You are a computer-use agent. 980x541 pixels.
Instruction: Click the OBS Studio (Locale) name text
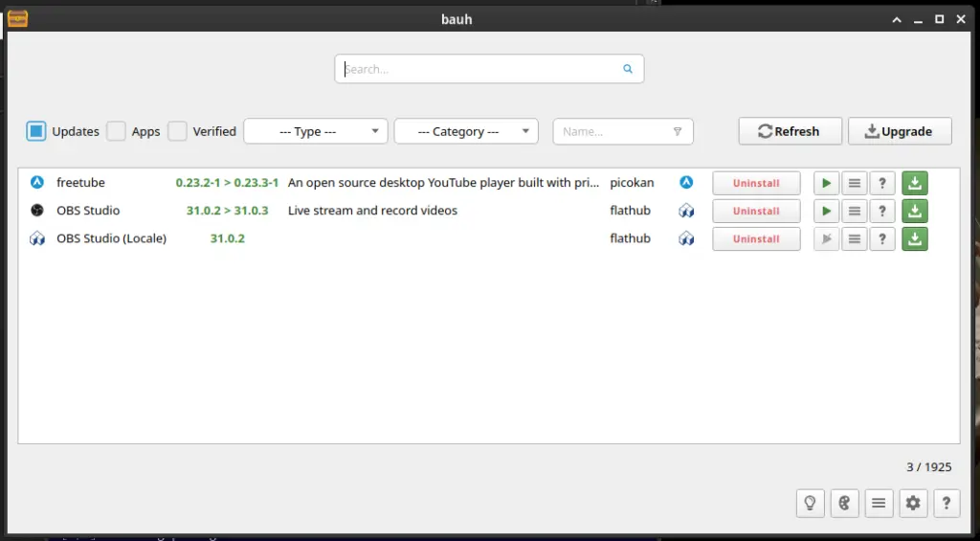coord(111,238)
